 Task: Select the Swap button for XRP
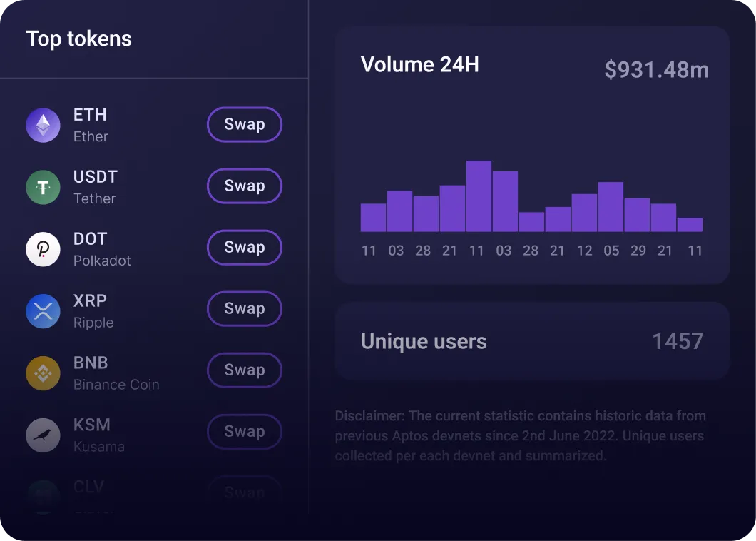pos(245,308)
